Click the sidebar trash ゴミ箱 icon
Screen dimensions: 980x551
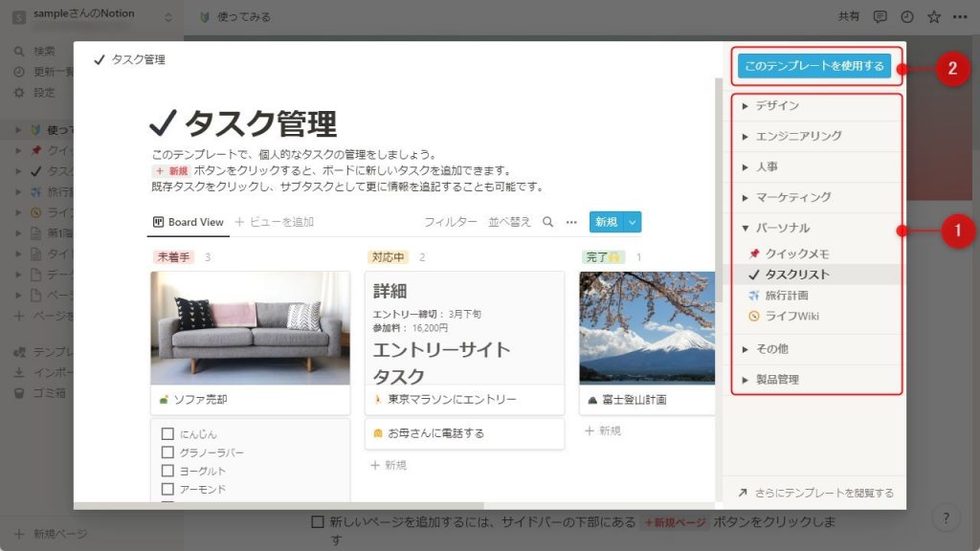19,393
